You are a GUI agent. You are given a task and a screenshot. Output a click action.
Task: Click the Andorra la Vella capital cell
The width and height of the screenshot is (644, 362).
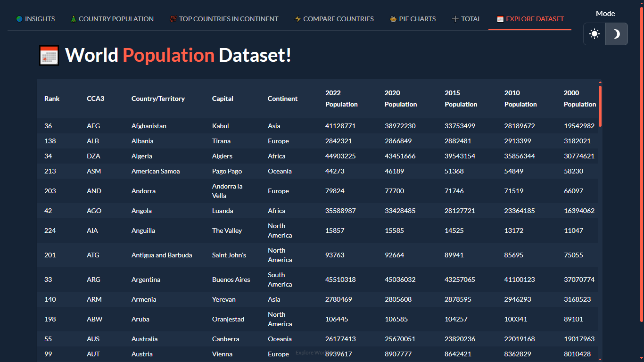click(x=227, y=191)
